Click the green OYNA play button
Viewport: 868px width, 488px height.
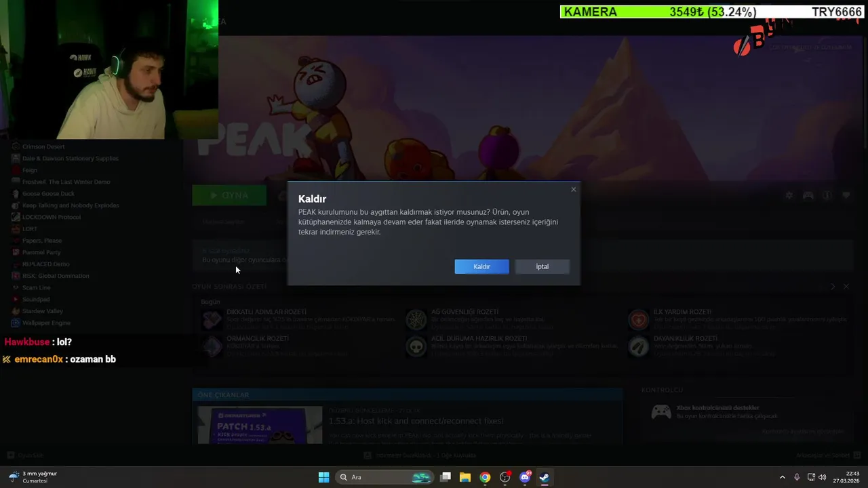[x=229, y=195]
